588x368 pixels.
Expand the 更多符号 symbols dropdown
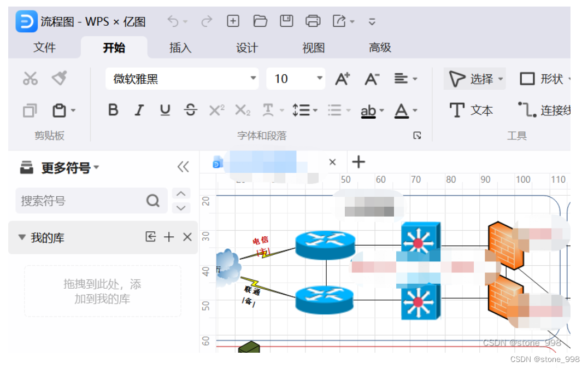click(x=74, y=167)
